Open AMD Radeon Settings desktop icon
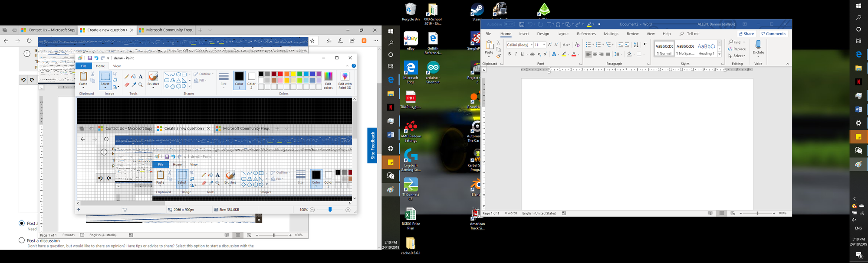 (x=411, y=132)
